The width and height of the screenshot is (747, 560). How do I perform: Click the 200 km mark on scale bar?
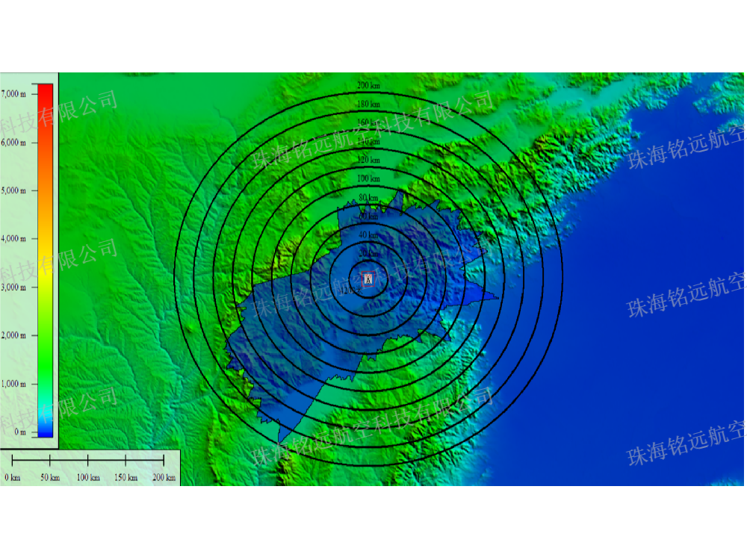coord(164,477)
